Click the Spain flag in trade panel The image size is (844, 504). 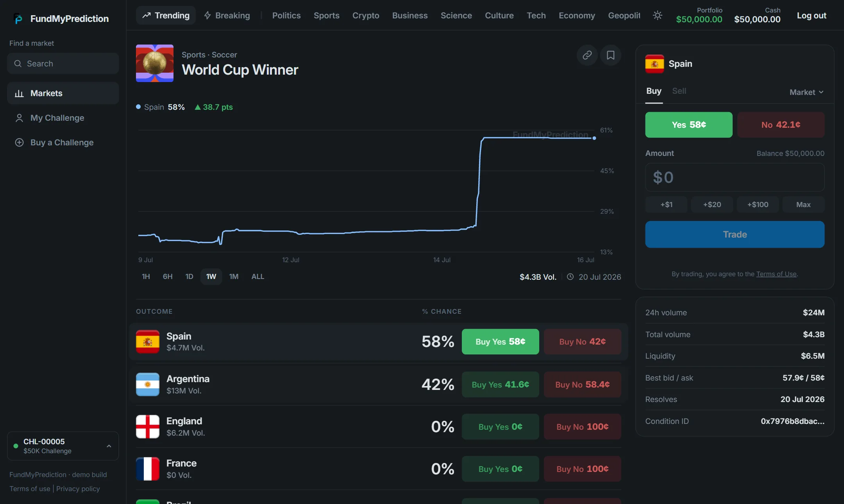[654, 64]
